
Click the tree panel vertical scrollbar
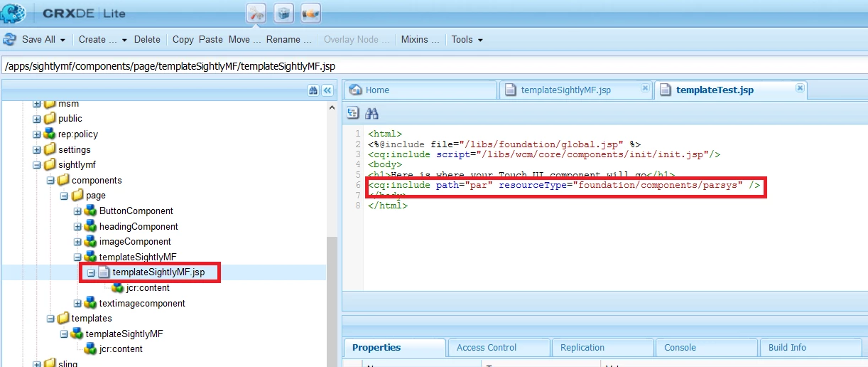331,234
